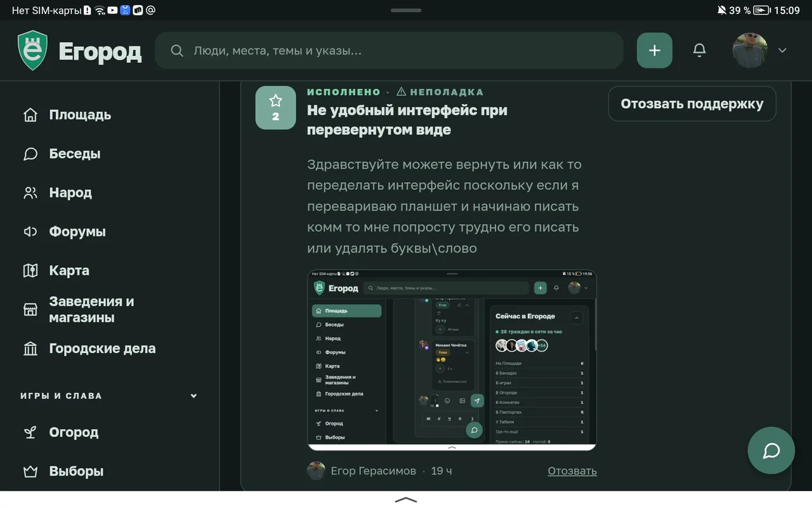Open the green plus create button

coord(655,50)
